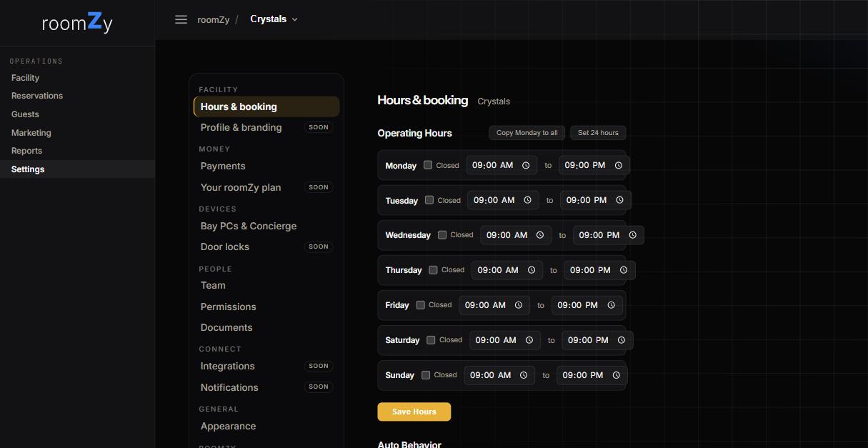Open clock picker for Friday opening time
868x448 pixels.
tap(519, 305)
